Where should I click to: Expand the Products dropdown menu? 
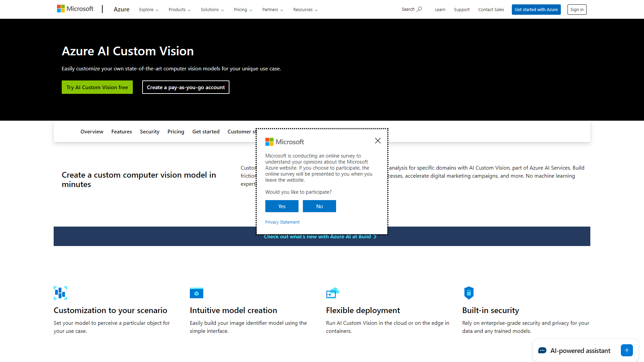pyautogui.click(x=179, y=10)
